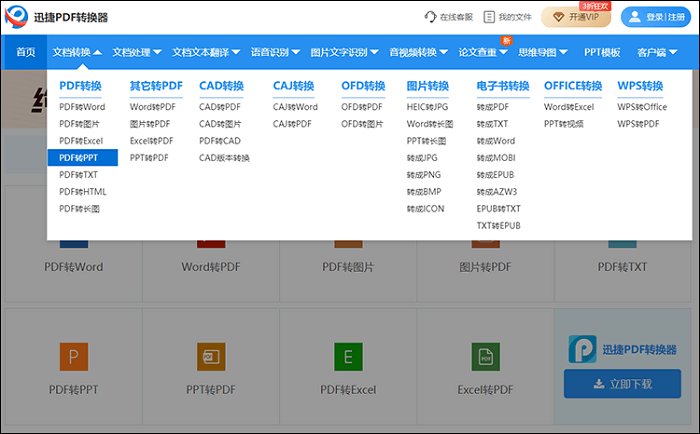Open the 图片转PDF card label
The width and height of the screenshot is (700, 434).
click(485, 267)
